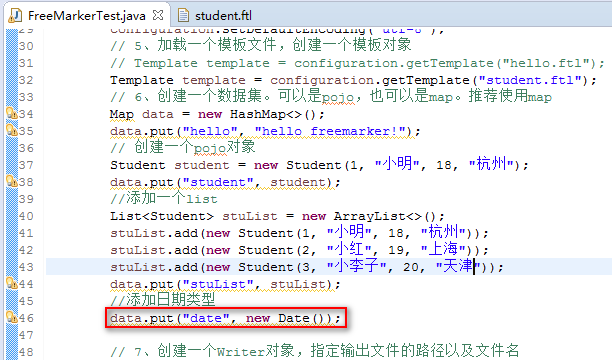Click line number 41 in the gutter
The image size is (612, 360).
point(26,233)
